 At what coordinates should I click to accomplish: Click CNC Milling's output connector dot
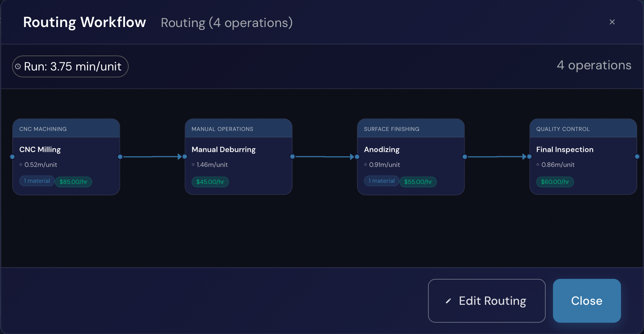pyautogui.click(x=120, y=157)
